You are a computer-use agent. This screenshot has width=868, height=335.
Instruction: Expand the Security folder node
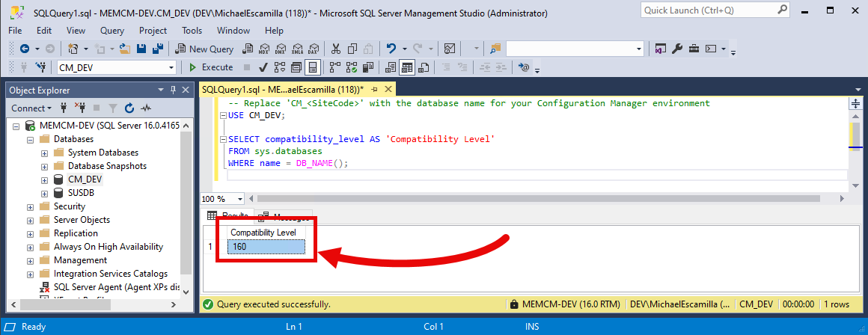(31, 206)
